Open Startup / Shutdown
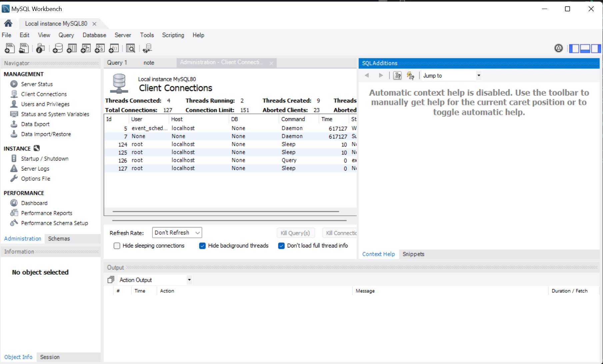 pos(44,159)
